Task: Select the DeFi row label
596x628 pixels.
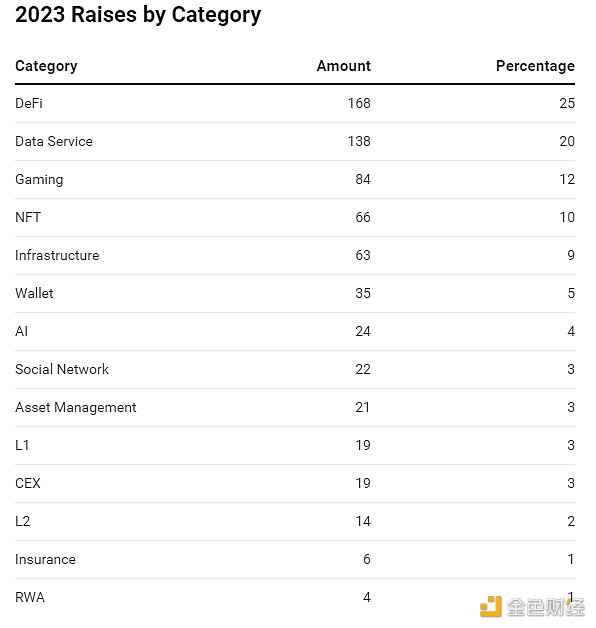Action: pyautogui.click(x=29, y=103)
